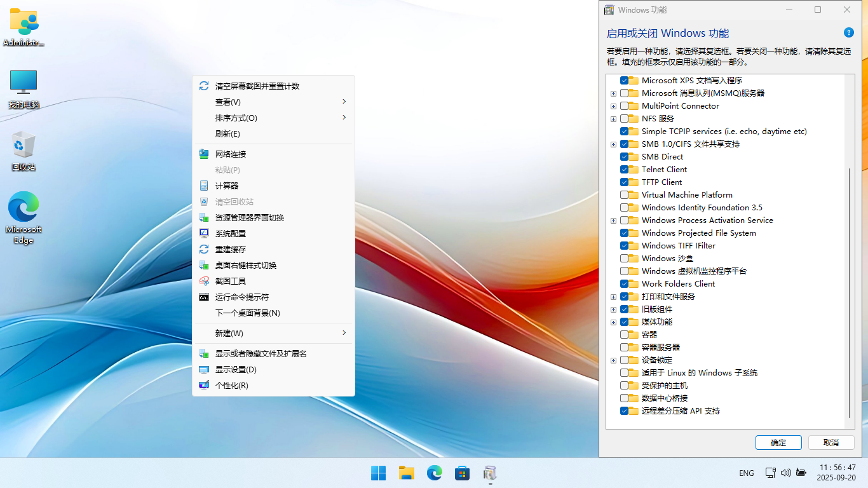Uncheck the TFTP Client checkbox
The image size is (868, 488).
(x=624, y=182)
